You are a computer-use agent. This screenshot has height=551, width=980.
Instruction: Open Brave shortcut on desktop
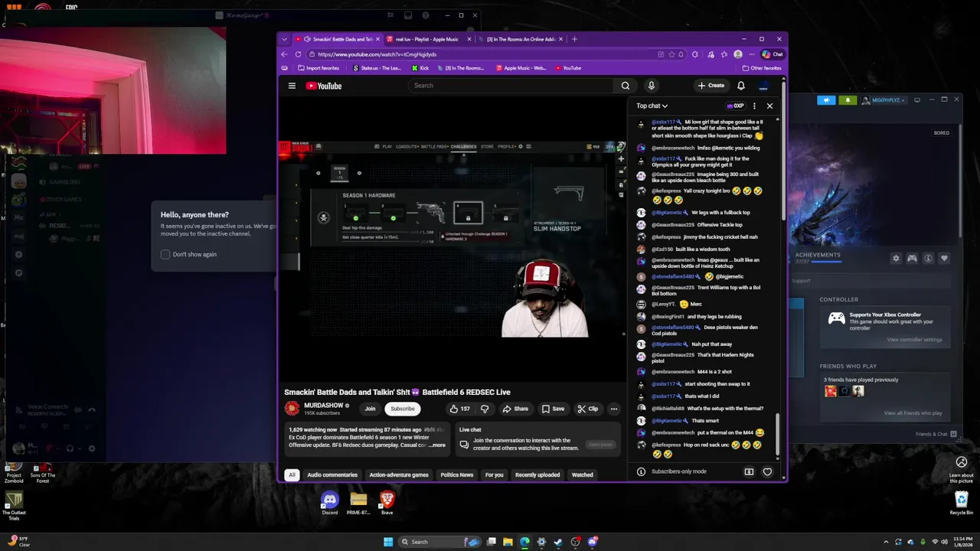(387, 503)
